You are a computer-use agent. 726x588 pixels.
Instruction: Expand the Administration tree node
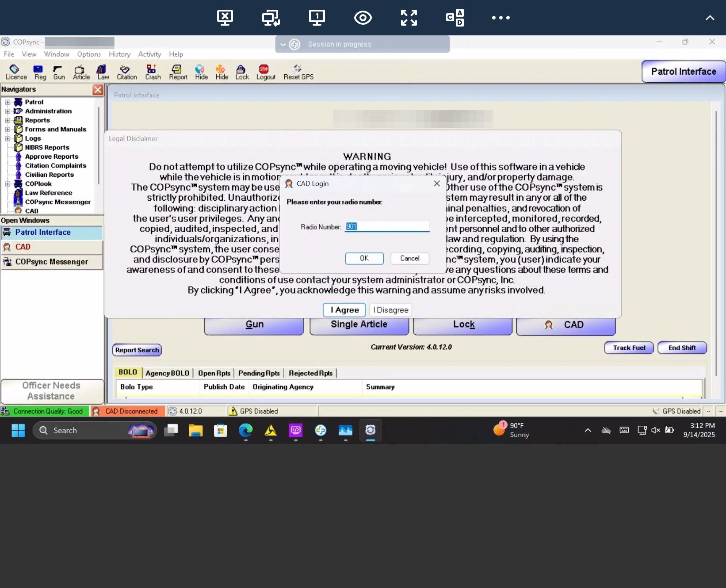point(8,111)
